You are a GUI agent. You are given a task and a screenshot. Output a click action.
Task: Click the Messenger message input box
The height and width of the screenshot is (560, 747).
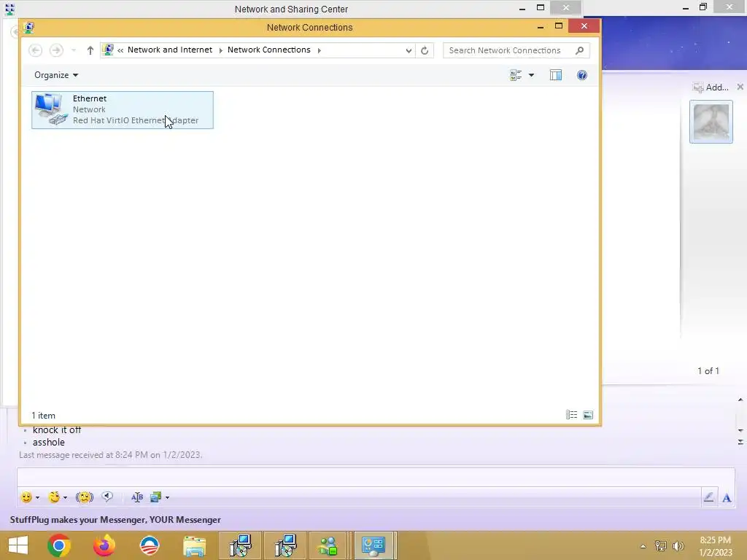[376, 477]
